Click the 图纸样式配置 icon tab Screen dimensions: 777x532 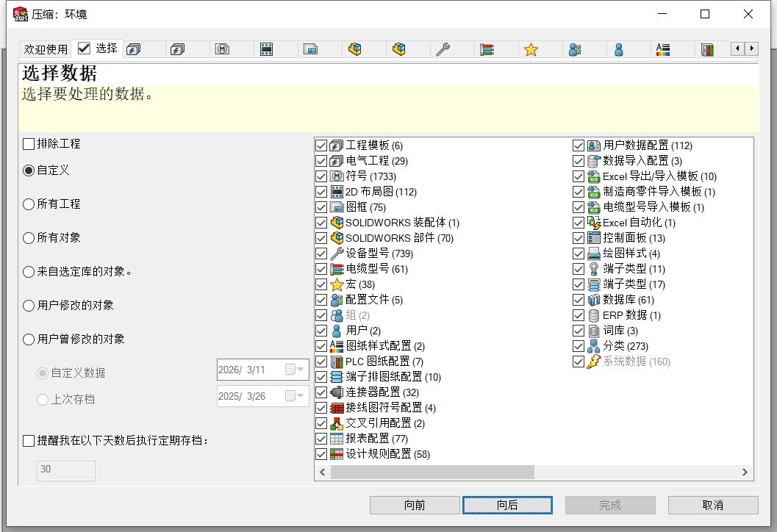pyautogui.click(x=662, y=49)
